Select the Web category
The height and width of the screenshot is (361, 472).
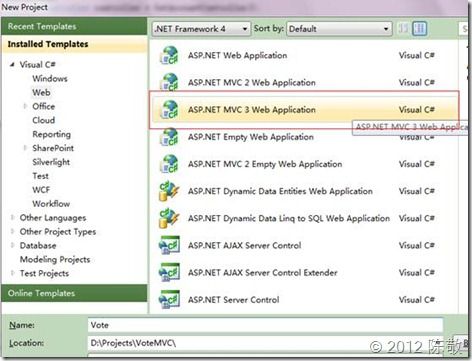click(x=41, y=92)
